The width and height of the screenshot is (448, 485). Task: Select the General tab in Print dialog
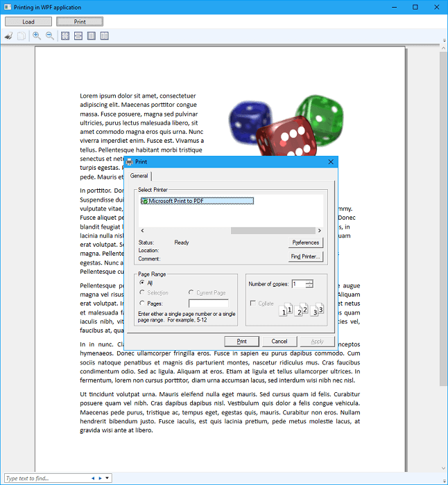coord(139,177)
